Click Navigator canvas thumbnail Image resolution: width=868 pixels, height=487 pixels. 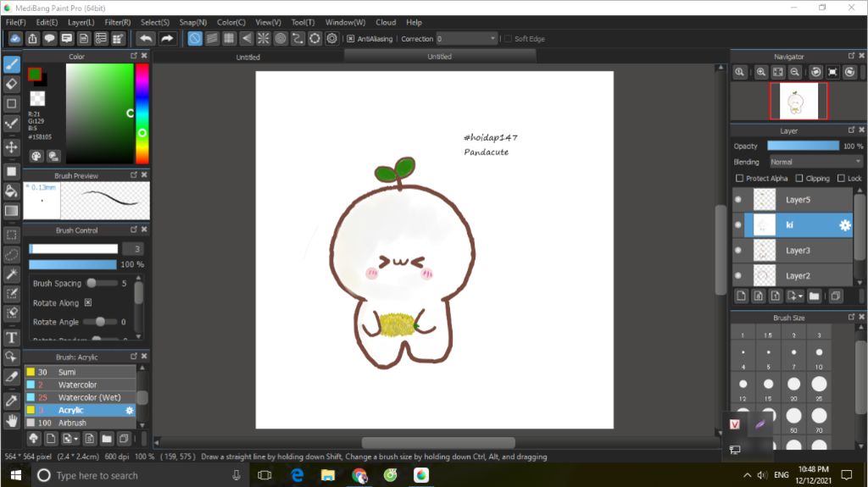(798, 101)
